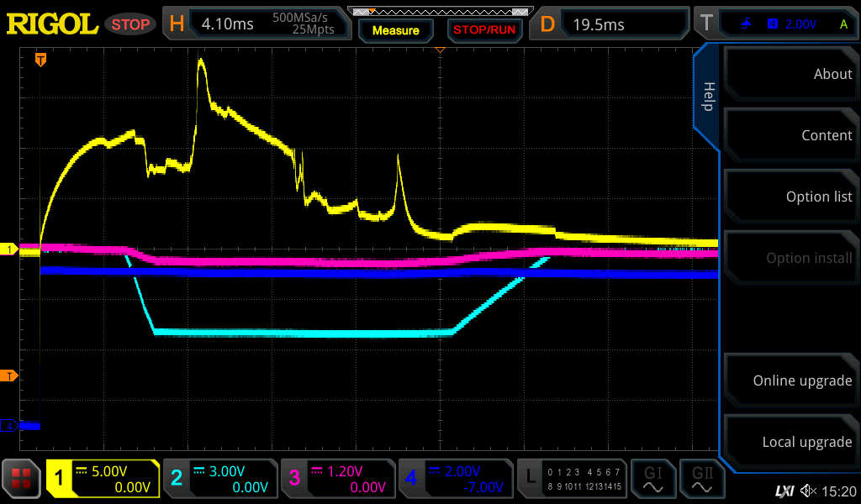861x504 pixels.
Task: Click the RIGOL logo
Action: 52,24
